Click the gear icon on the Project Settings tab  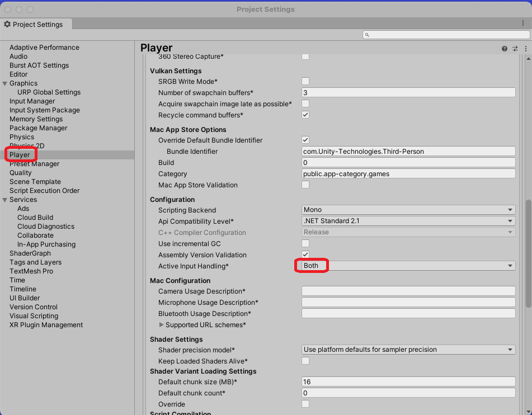tap(7, 25)
